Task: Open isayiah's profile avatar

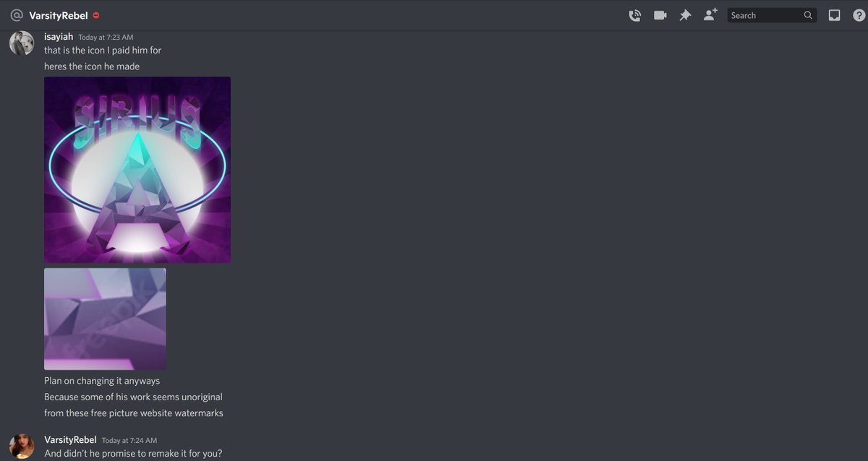Action: pyautogui.click(x=22, y=43)
